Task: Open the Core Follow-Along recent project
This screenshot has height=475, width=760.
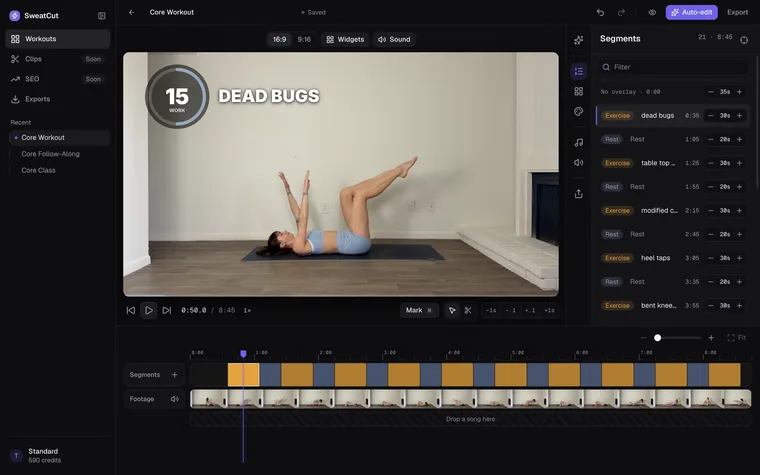Action: (x=50, y=154)
